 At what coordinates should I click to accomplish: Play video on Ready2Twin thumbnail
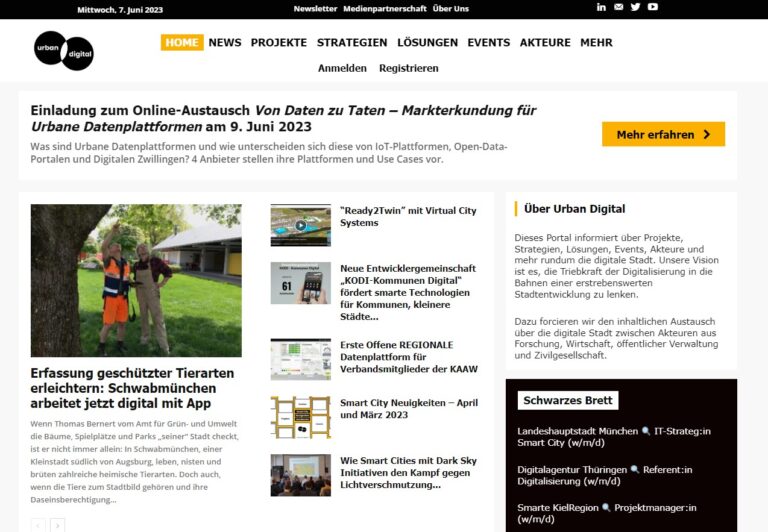[301, 225]
